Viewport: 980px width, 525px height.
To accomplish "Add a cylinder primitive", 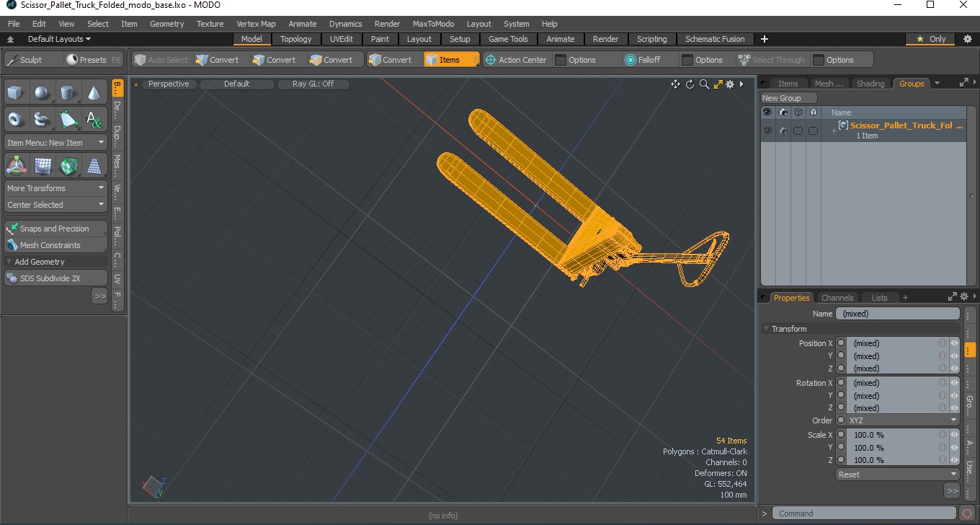I will tap(68, 93).
